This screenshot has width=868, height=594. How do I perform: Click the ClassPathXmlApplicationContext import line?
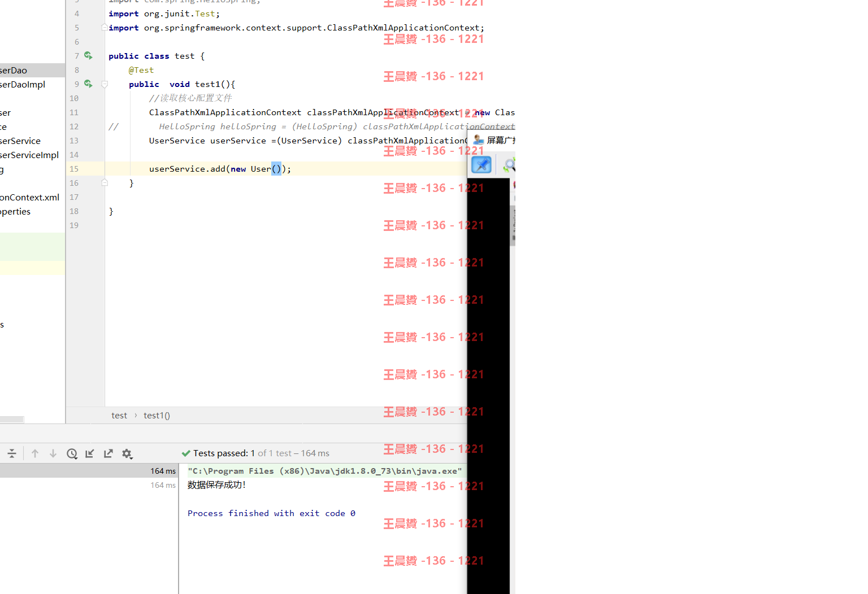click(296, 28)
